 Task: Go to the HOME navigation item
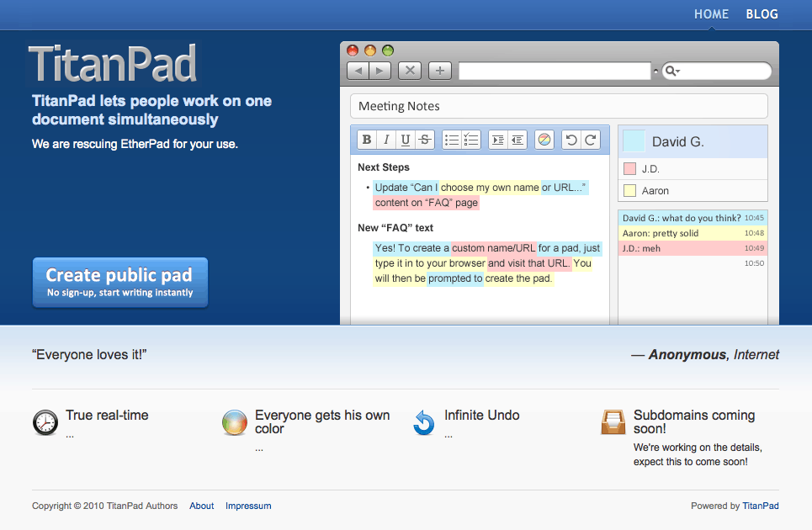711,14
